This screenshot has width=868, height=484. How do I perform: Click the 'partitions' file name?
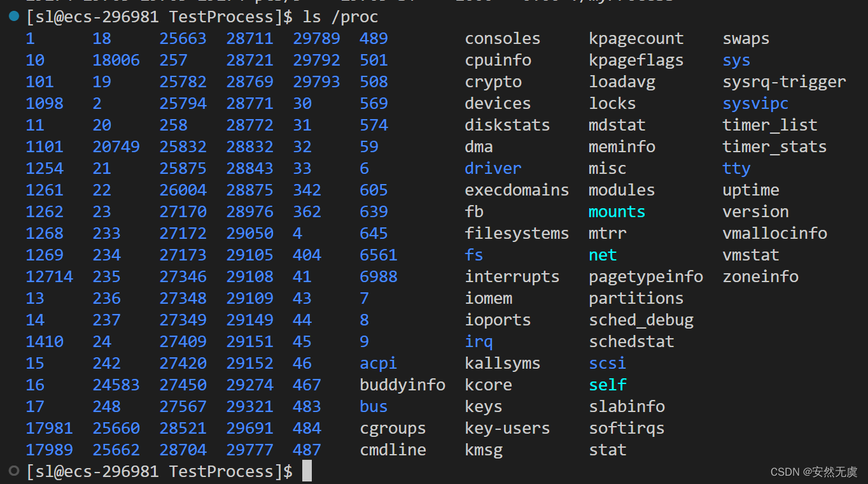point(636,298)
